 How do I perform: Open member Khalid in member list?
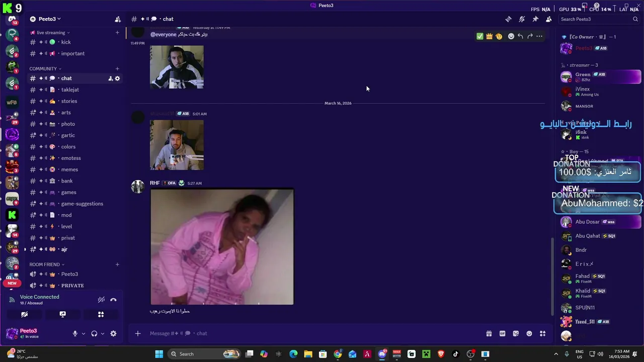pyautogui.click(x=600, y=293)
